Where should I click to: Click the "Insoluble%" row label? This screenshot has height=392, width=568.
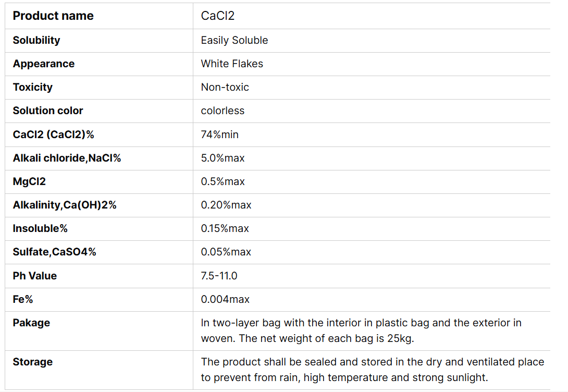[40, 228]
